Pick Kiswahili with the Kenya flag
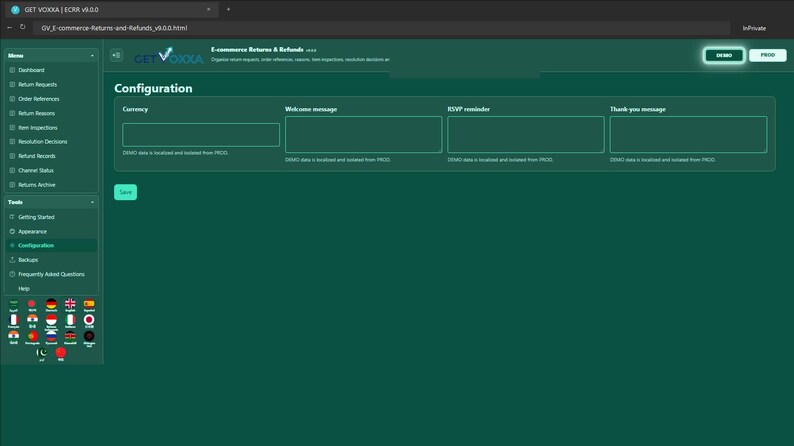The width and height of the screenshot is (794, 446). click(x=70, y=337)
